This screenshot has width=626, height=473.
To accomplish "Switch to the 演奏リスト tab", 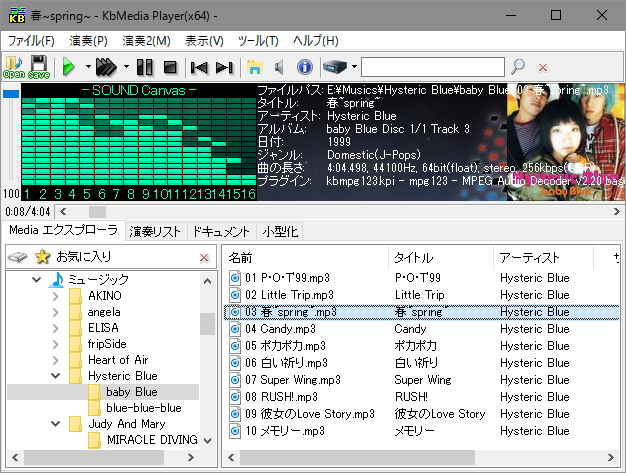I will tap(155, 232).
